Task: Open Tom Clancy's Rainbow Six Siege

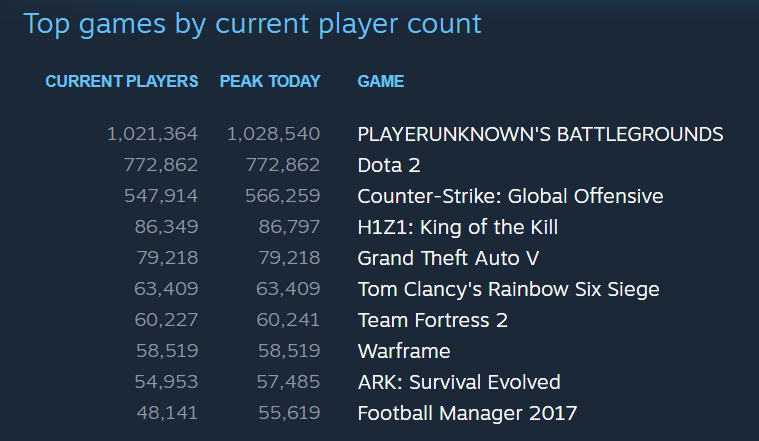Action: click(508, 289)
